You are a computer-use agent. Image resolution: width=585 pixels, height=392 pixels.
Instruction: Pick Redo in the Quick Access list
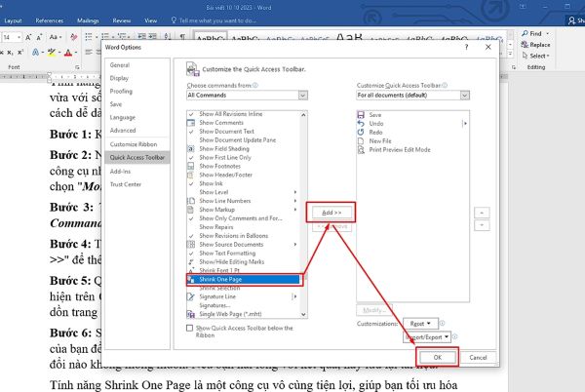374,132
